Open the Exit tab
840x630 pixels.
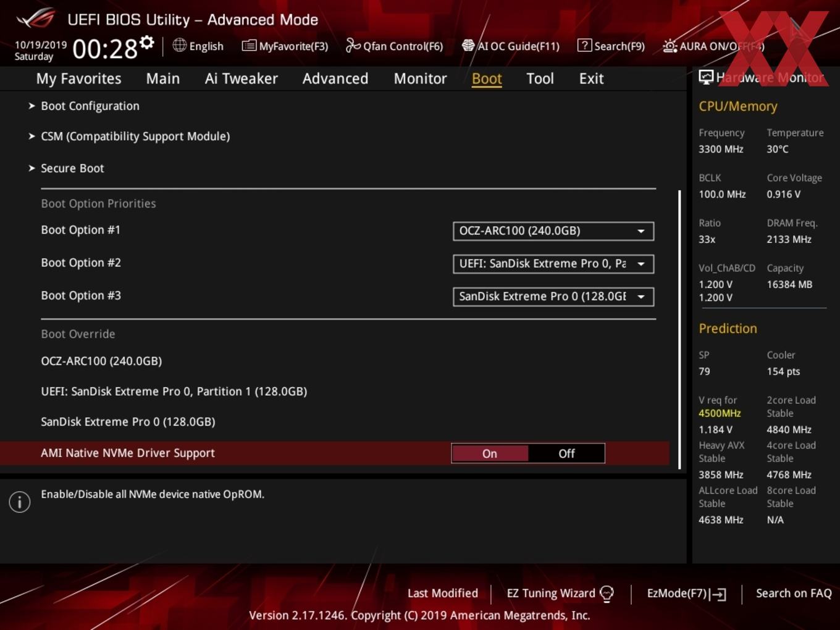[591, 79]
